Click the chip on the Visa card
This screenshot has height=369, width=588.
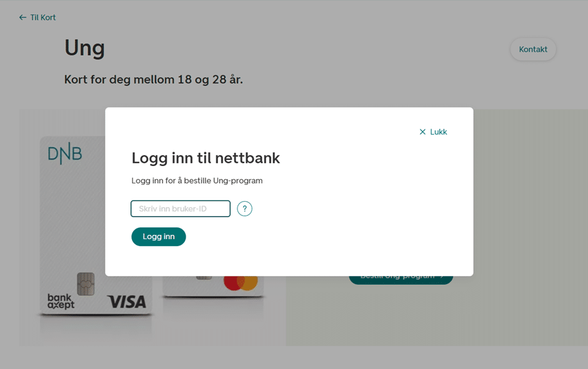(x=86, y=284)
